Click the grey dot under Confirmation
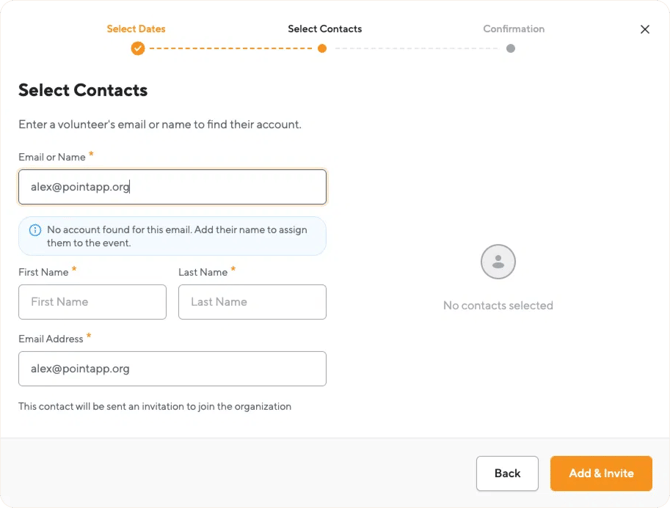The height and width of the screenshot is (508, 670). pos(511,48)
